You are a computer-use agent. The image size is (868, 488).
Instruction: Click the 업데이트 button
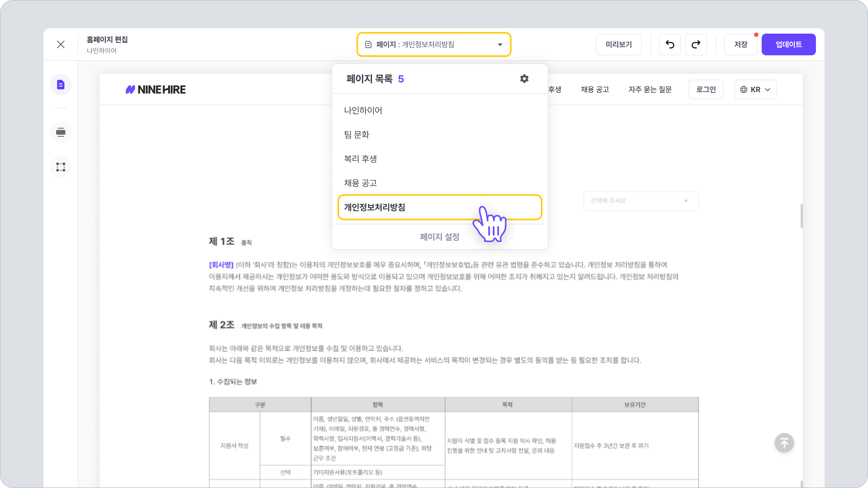click(x=788, y=44)
